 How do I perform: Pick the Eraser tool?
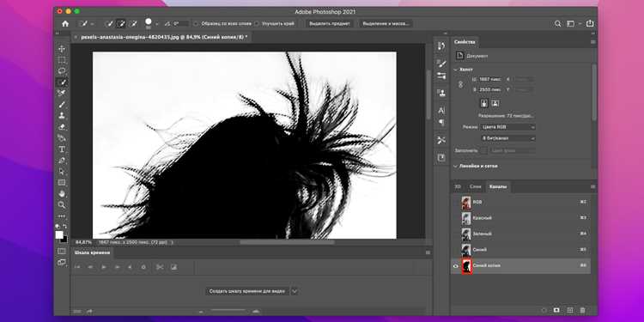click(x=62, y=127)
